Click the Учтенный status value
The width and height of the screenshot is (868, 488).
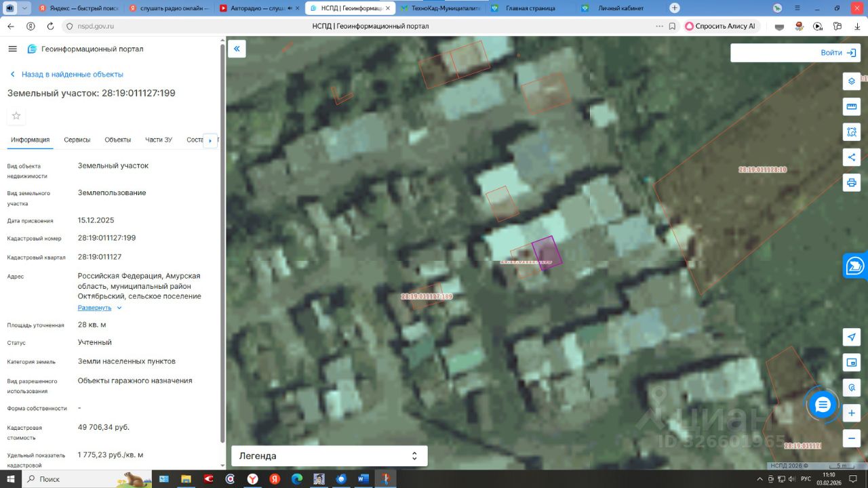pos(95,342)
